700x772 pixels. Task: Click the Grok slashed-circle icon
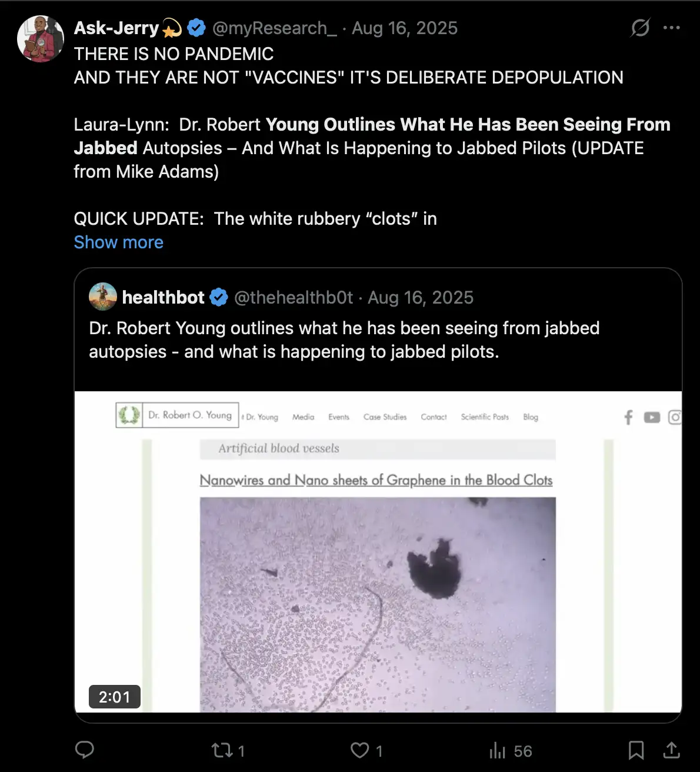click(x=640, y=28)
